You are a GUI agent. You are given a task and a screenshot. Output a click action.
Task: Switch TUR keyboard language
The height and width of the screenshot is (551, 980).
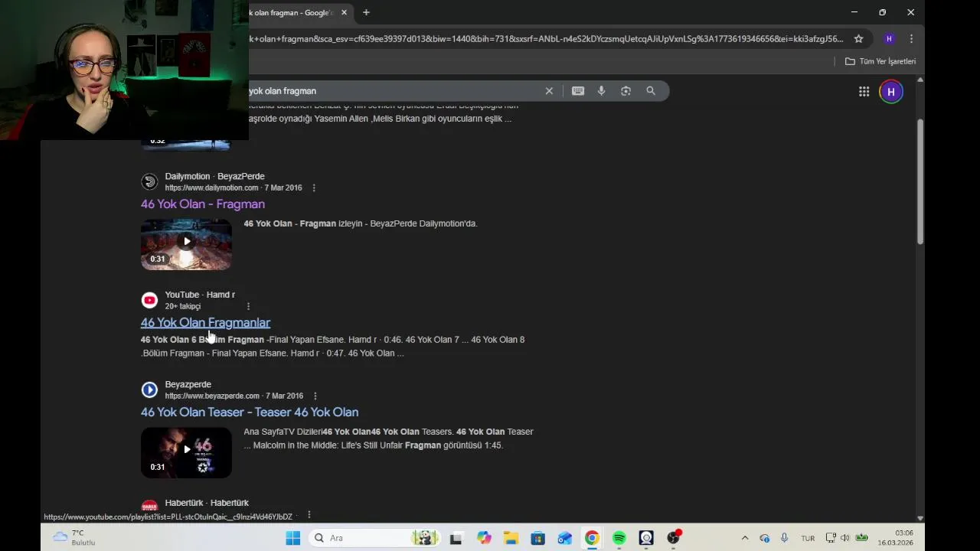[x=808, y=538]
